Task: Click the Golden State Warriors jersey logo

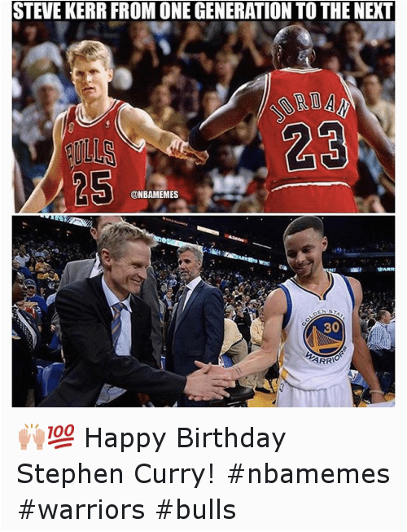Action: [x=324, y=335]
